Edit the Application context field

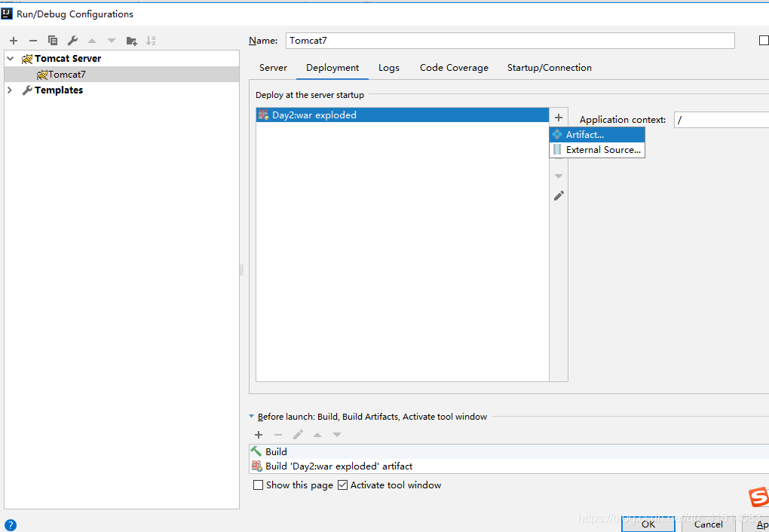pyautogui.click(x=722, y=120)
